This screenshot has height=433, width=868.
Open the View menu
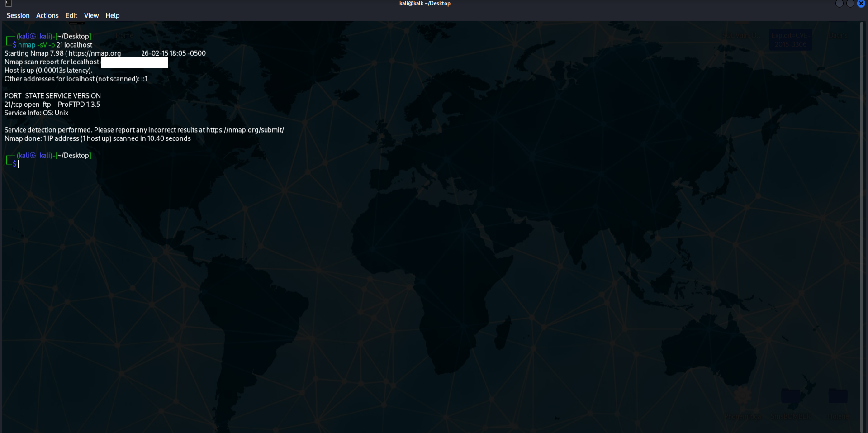point(91,15)
